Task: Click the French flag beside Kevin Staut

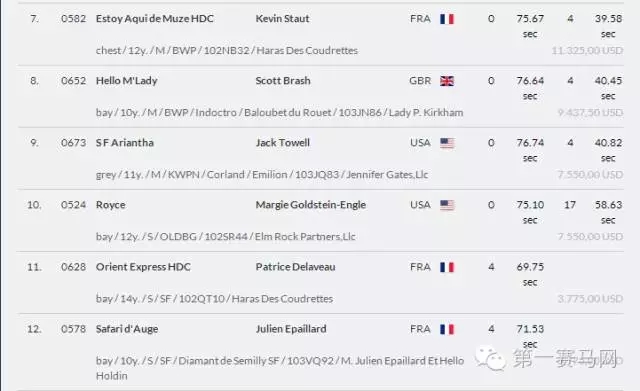Action: [447, 19]
